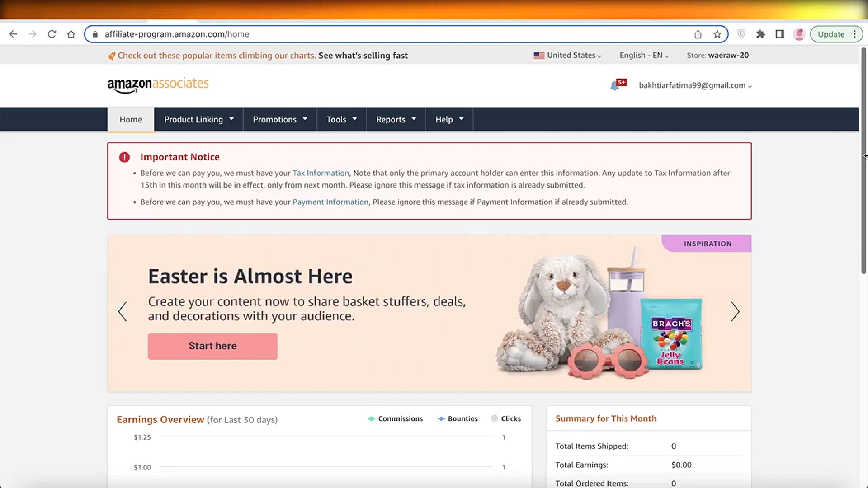
Task: Click the rocket icon in top banner
Action: pyautogui.click(x=111, y=56)
